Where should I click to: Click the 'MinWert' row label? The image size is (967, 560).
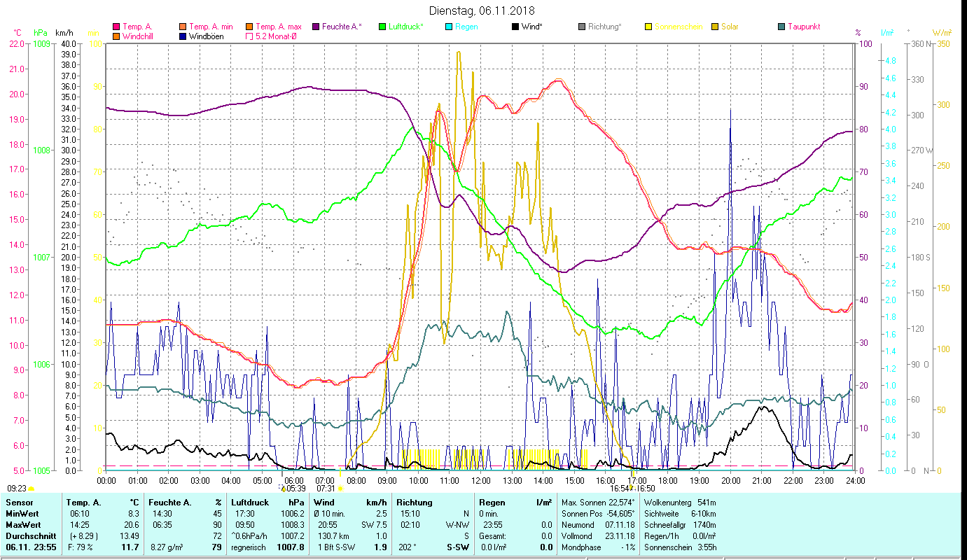(22, 514)
